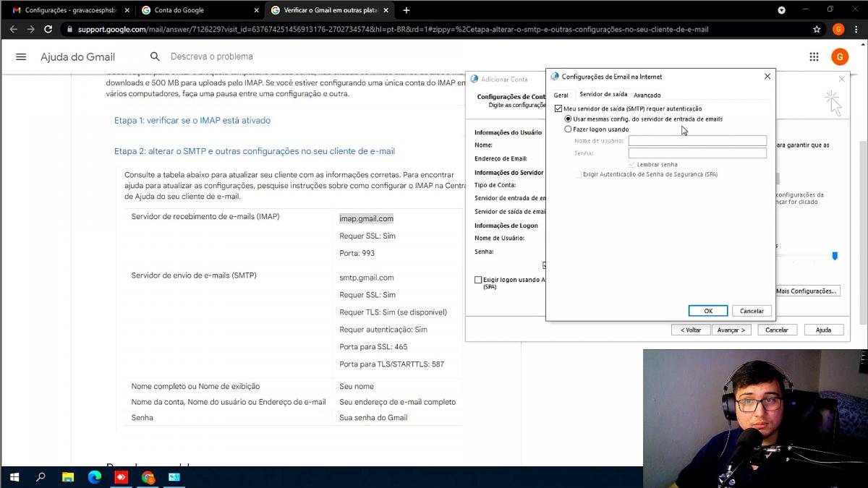Switch to Chrome on the taskbar
Screen dimensions: 868x488
click(148, 477)
